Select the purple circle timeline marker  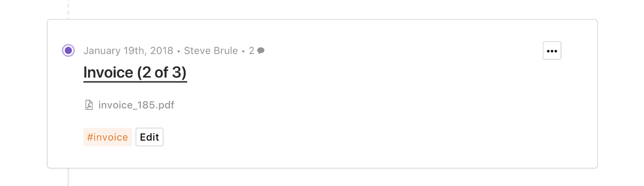coord(68,50)
